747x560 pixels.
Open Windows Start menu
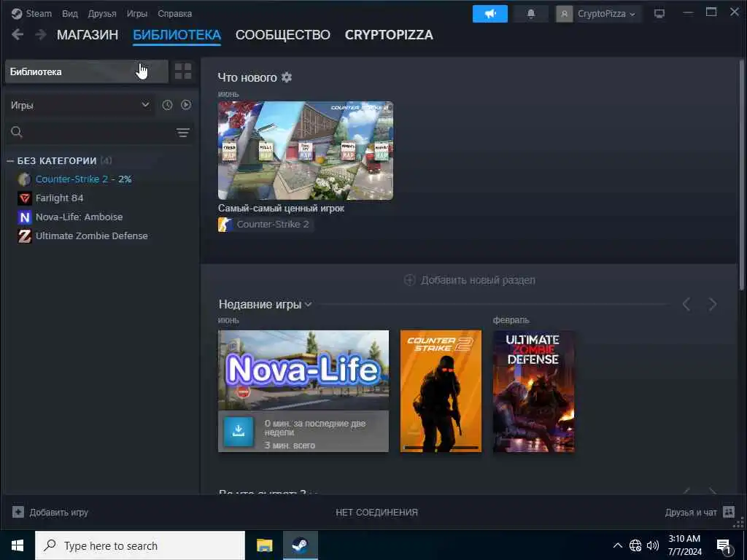[18, 545]
